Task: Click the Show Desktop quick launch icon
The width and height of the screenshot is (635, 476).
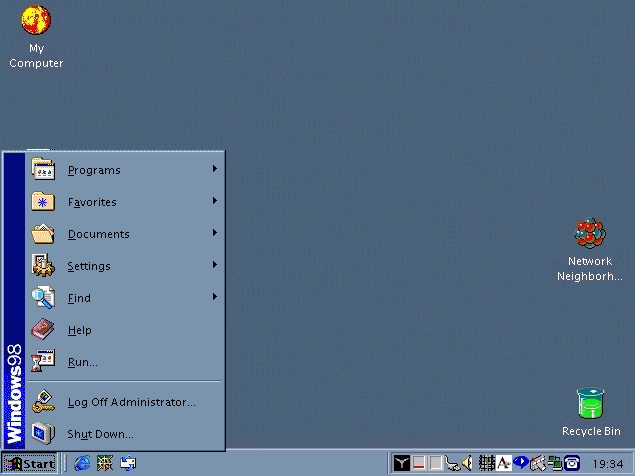Action: point(105,463)
